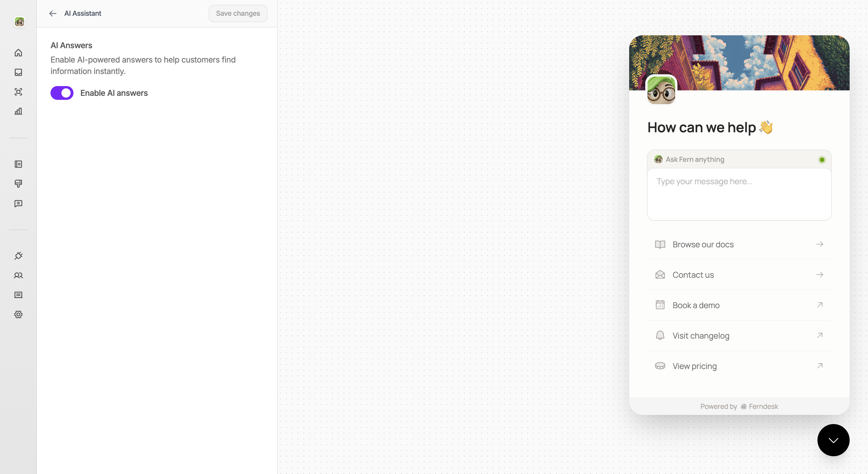The image size is (868, 474).
Task: Click the bar chart analytics icon
Action: pos(18,112)
